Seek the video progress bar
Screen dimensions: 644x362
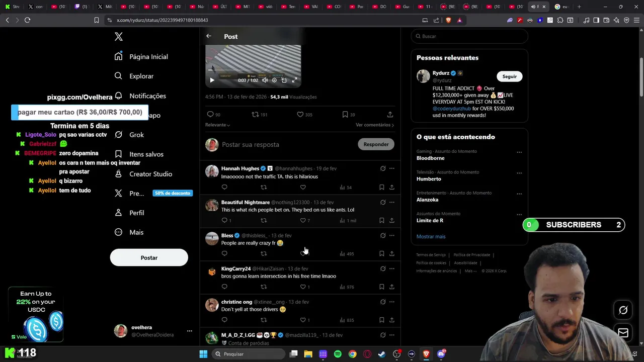pos(253,71)
